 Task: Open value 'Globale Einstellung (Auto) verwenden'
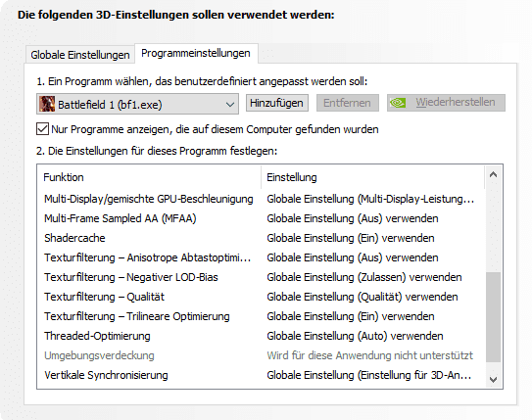[x=355, y=336]
